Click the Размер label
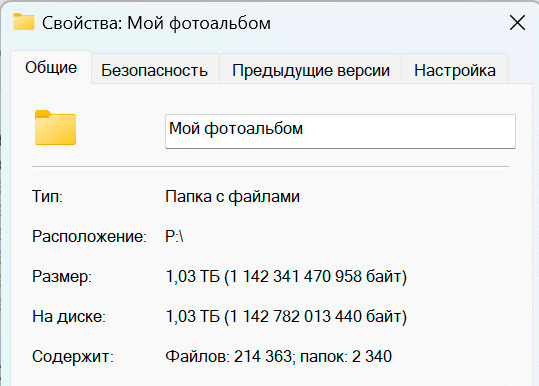The height and width of the screenshot is (386, 539). 62,277
